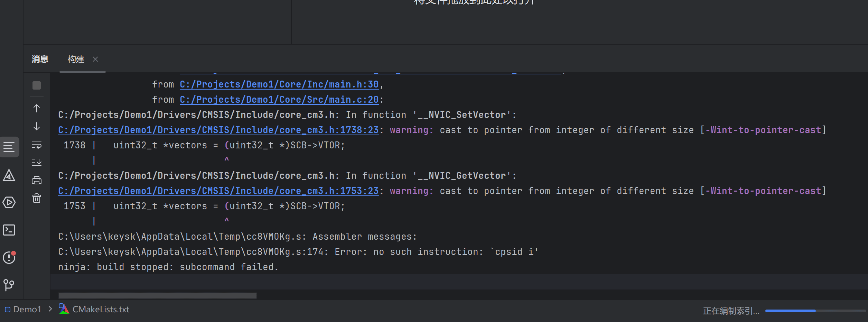Toggle soft-wrap in build output
Image resolution: width=868 pixels, height=322 pixels.
37,144
